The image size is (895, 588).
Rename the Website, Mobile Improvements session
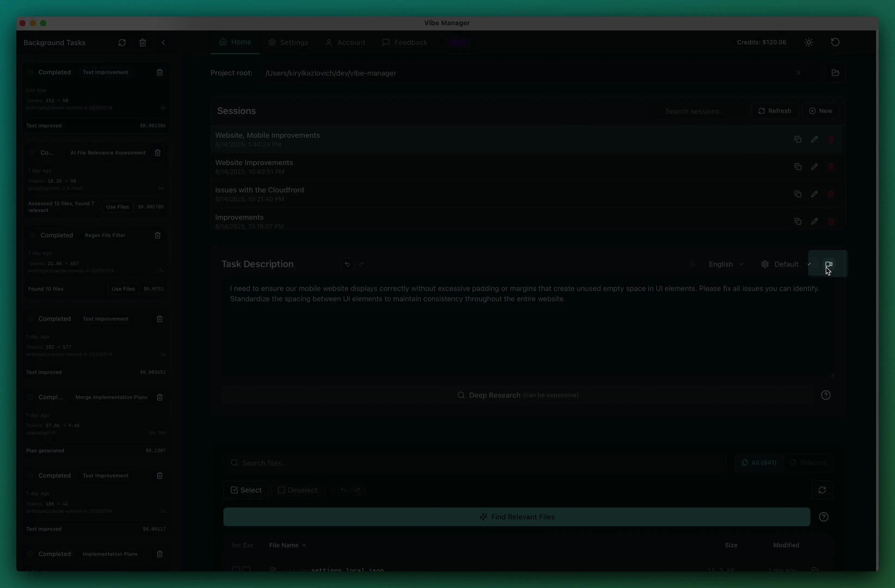click(814, 139)
